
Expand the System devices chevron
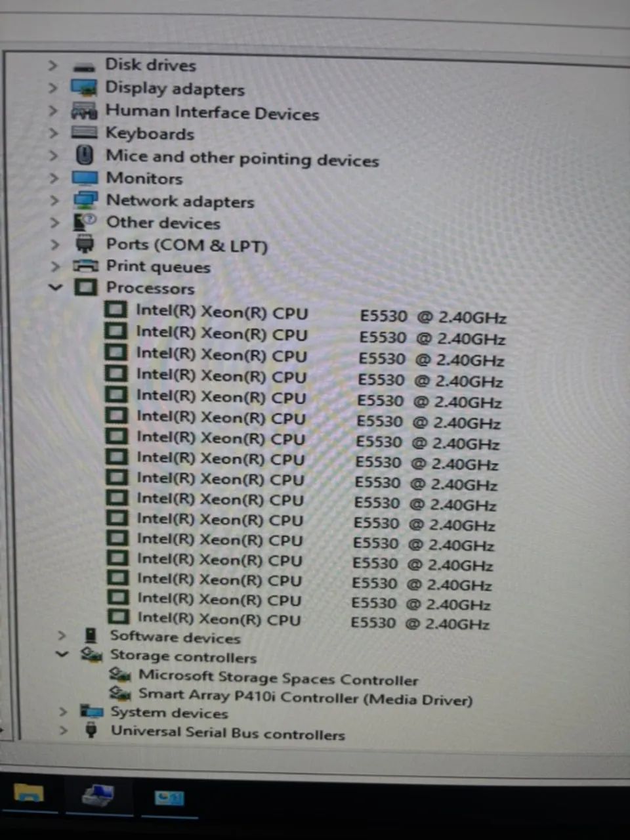coord(63,711)
